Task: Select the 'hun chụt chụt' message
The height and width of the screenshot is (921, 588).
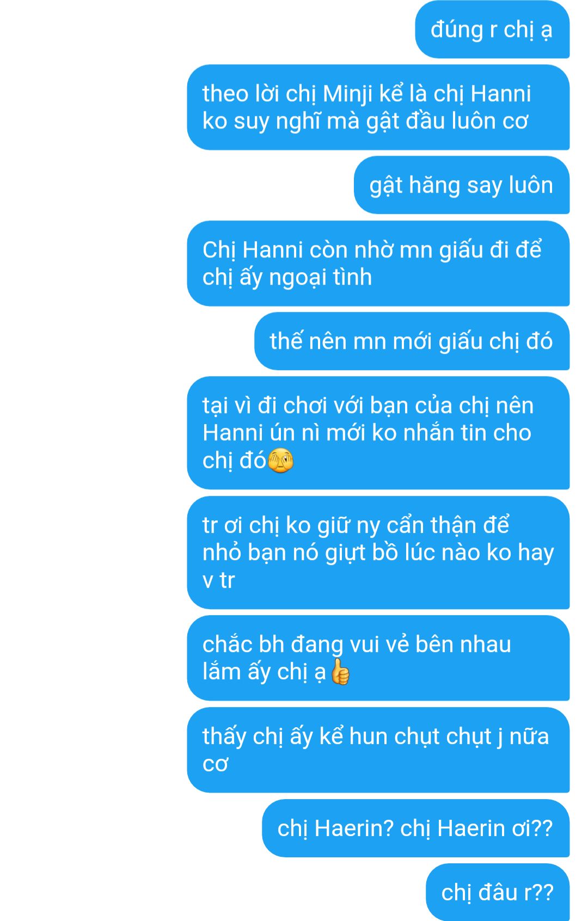Action: click(378, 750)
